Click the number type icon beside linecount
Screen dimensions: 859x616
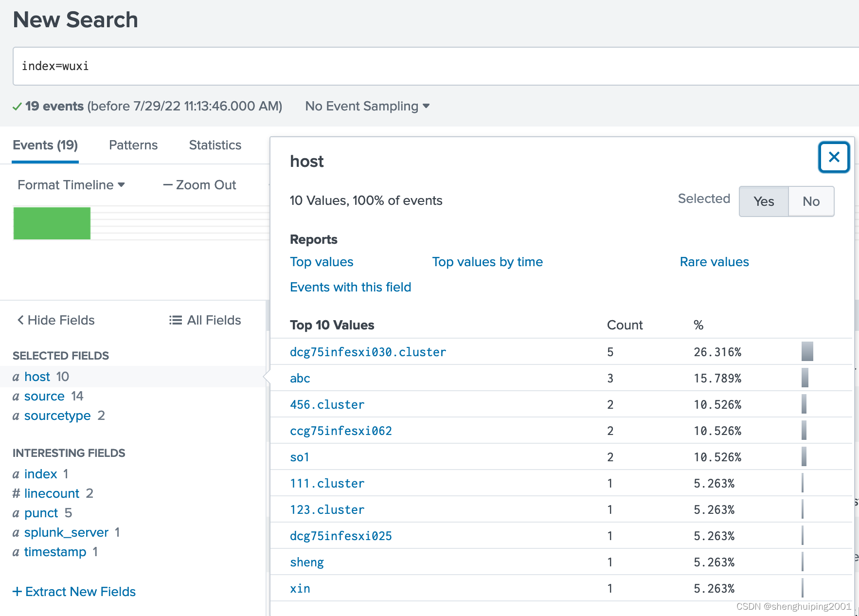[16, 493]
